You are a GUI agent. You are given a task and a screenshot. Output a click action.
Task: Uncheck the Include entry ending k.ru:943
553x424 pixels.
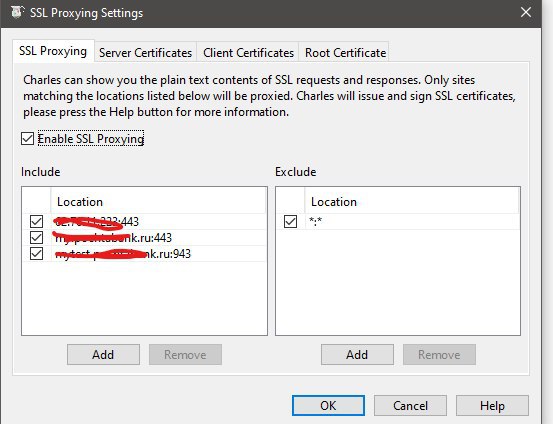click(36, 254)
